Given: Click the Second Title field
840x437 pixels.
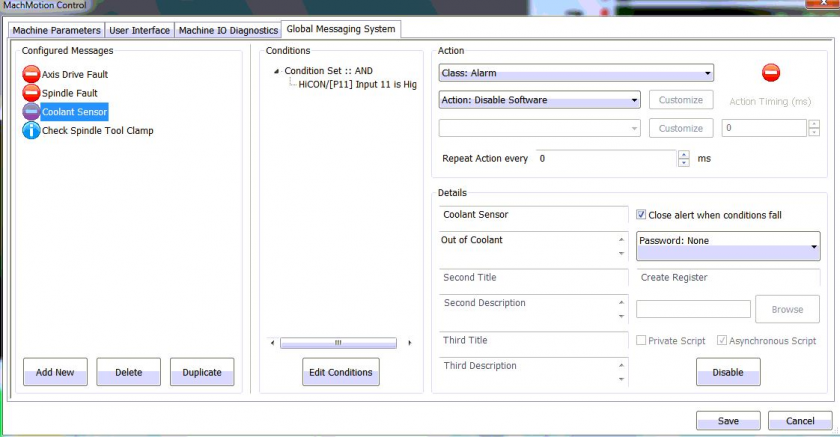Looking at the screenshot, I should (x=534, y=277).
